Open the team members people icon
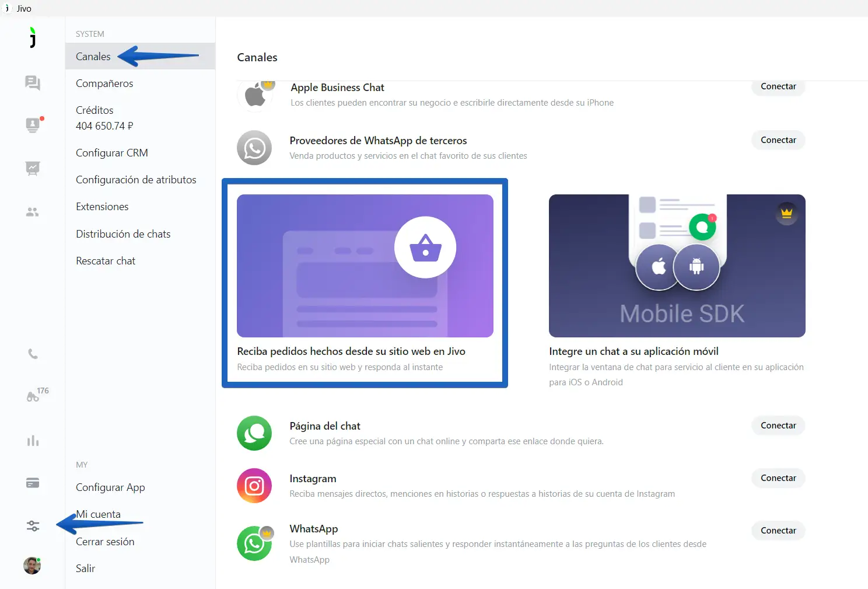The image size is (868, 589). pyautogui.click(x=33, y=212)
